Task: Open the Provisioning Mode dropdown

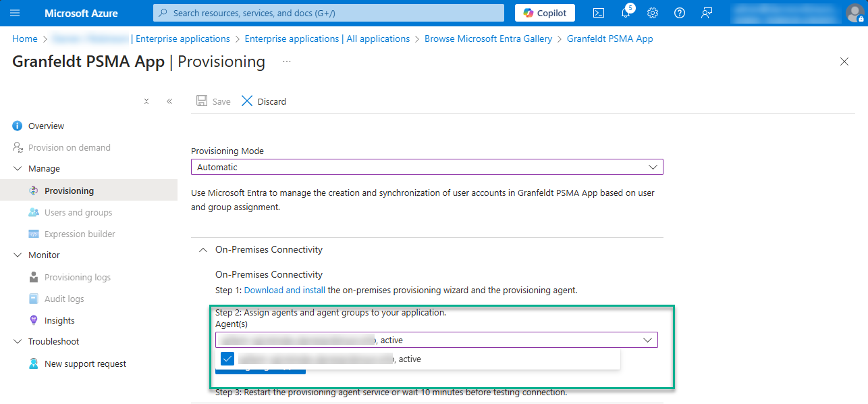Action: click(x=427, y=167)
